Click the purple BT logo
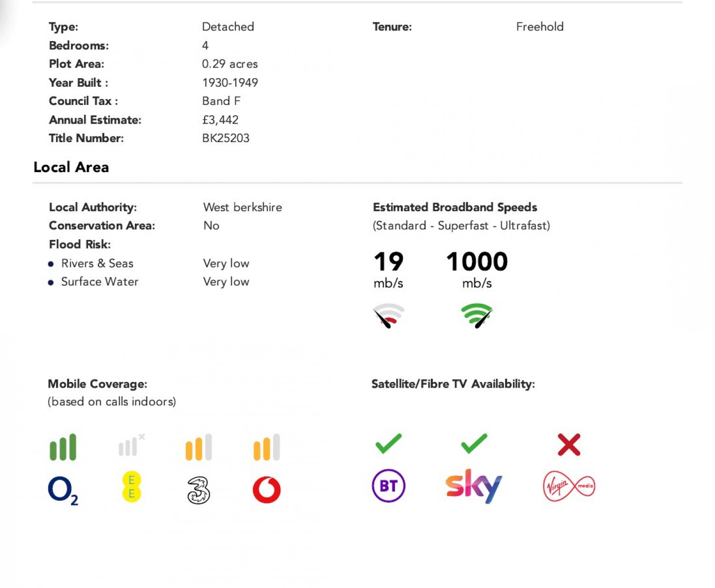 [388, 486]
